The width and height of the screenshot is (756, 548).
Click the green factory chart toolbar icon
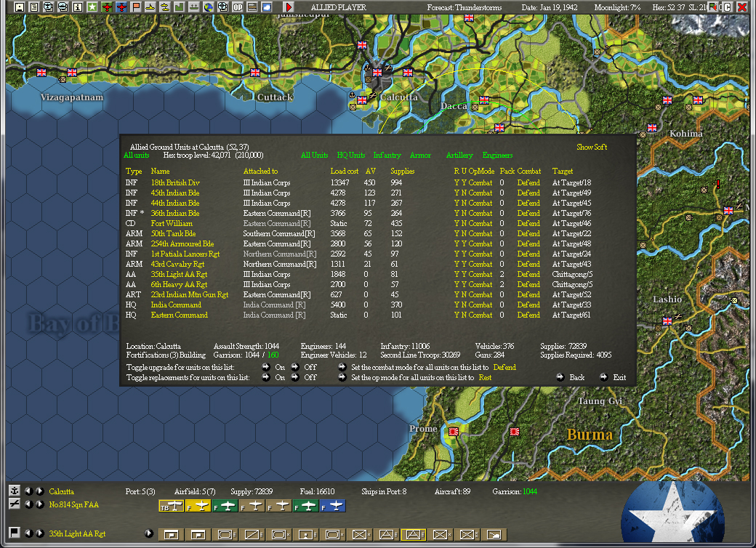180,7
